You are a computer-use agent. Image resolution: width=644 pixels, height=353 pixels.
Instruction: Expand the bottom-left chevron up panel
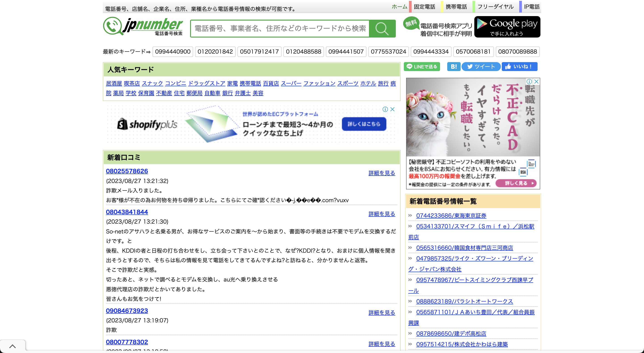coord(13,346)
